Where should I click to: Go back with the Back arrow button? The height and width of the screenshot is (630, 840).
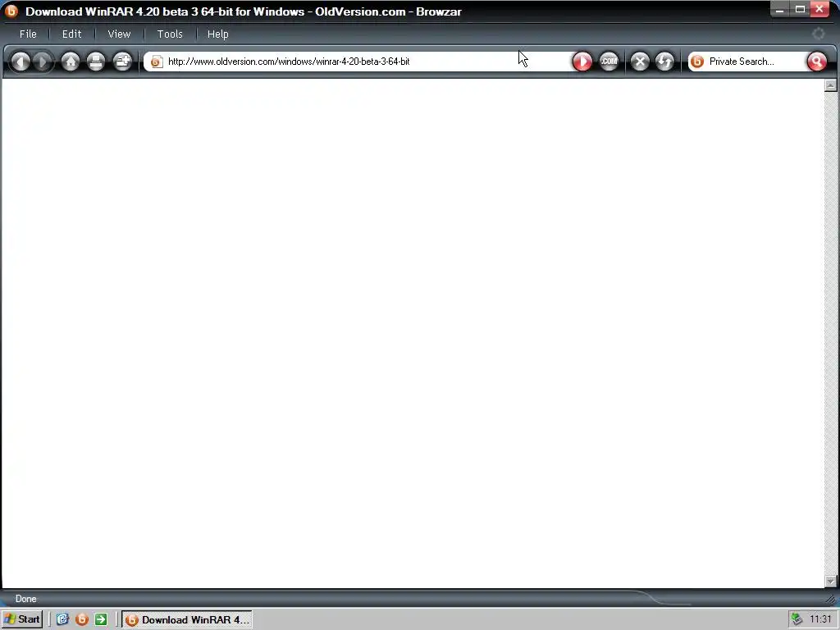21,62
